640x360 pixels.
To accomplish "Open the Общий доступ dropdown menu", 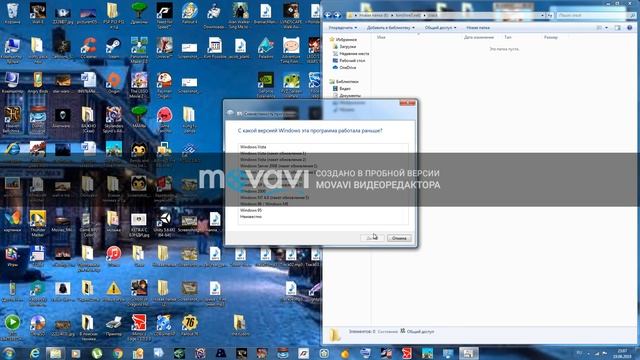I will point(440,27).
